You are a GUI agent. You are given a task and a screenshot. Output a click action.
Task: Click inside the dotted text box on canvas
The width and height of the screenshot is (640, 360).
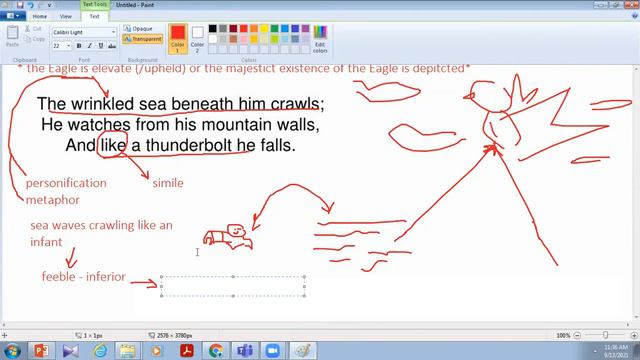tap(233, 286)
